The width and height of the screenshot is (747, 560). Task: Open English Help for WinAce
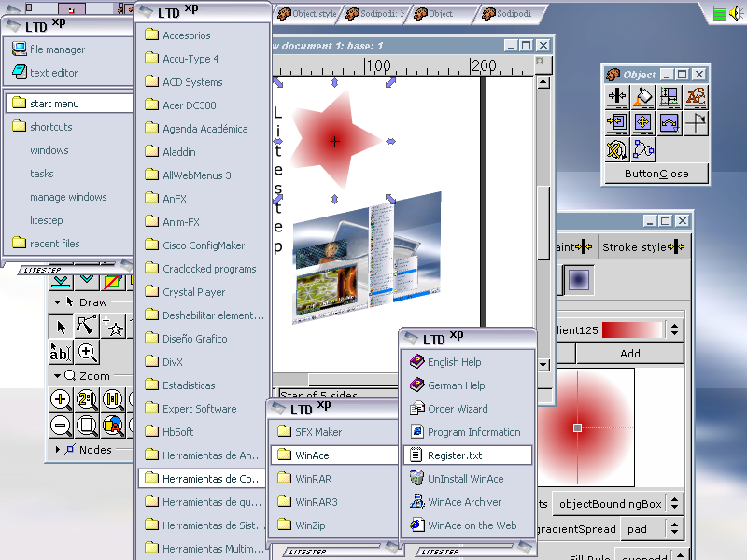(468, 362)
